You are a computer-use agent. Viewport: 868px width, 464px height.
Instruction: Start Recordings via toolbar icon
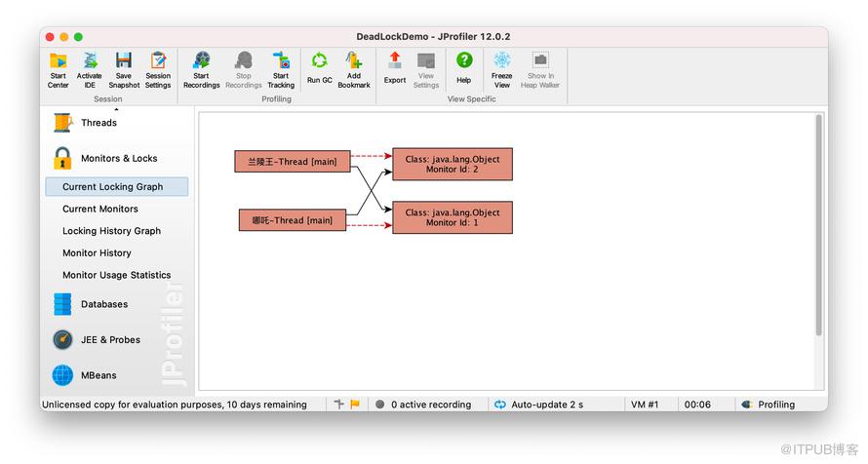[x=202, y=60]
